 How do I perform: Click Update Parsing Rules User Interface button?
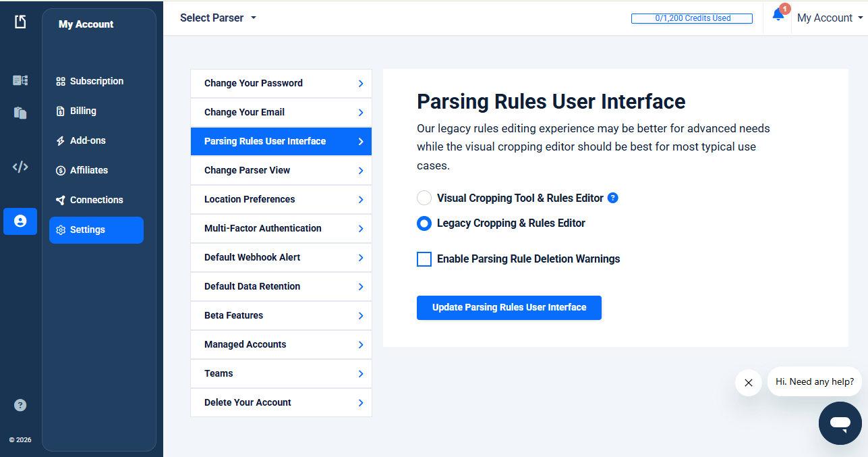[509, 308]
